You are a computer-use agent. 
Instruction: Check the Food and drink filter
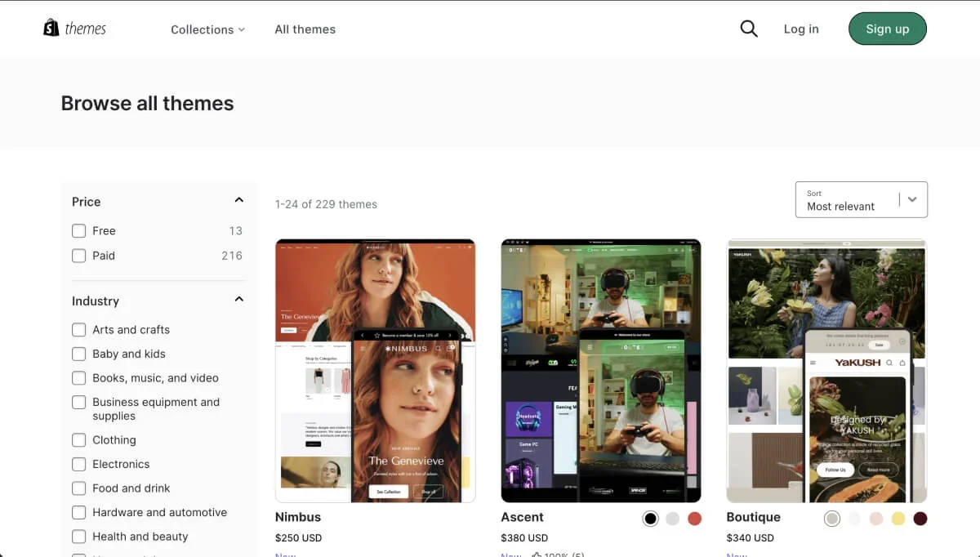(x=78, y=488)
